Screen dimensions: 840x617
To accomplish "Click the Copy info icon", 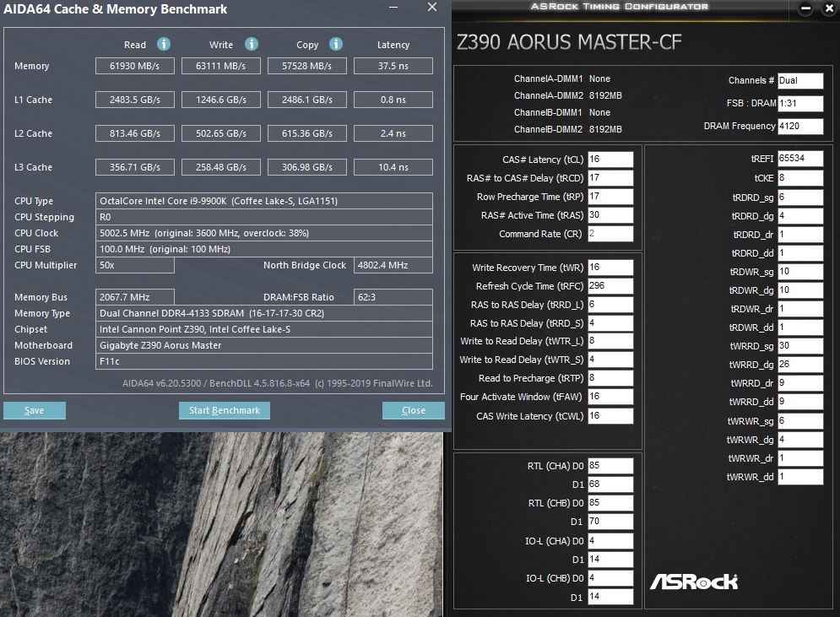I will coord(336,44).
